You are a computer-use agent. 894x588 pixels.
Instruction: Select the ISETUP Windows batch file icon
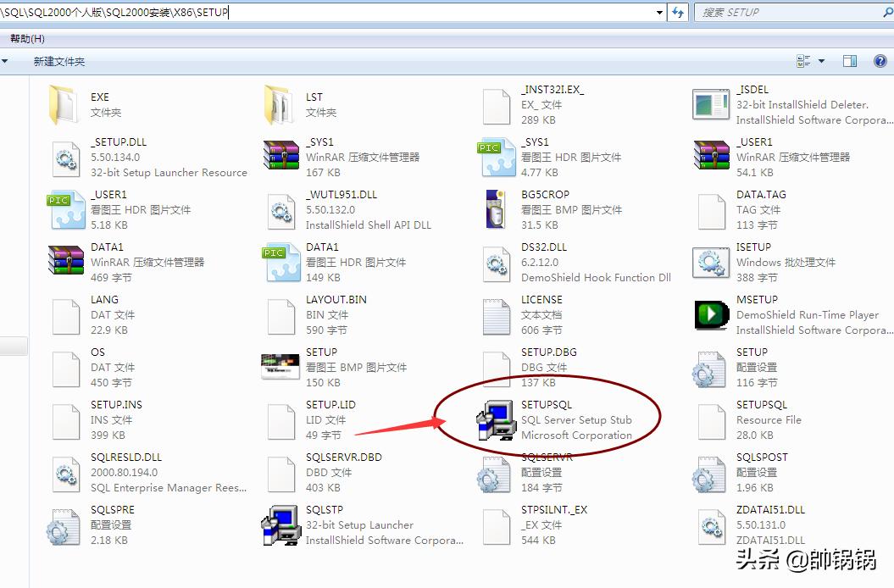(x=710, y=262)
